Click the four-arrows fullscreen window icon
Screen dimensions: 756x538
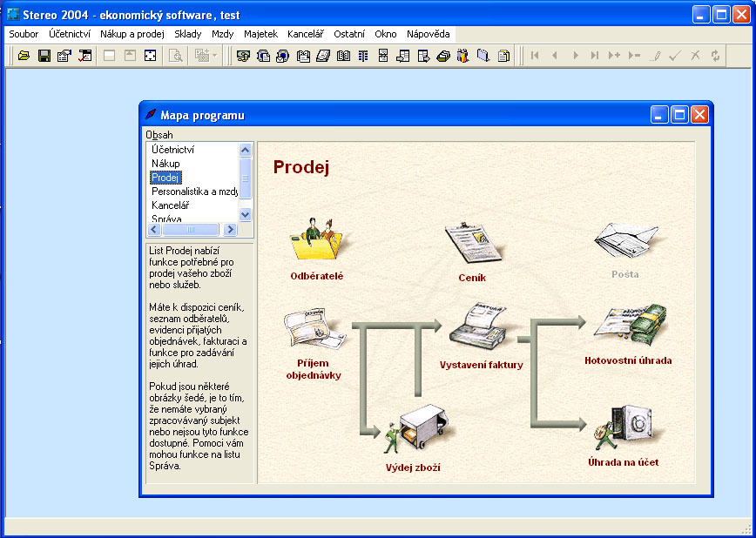tap(150, 56)
